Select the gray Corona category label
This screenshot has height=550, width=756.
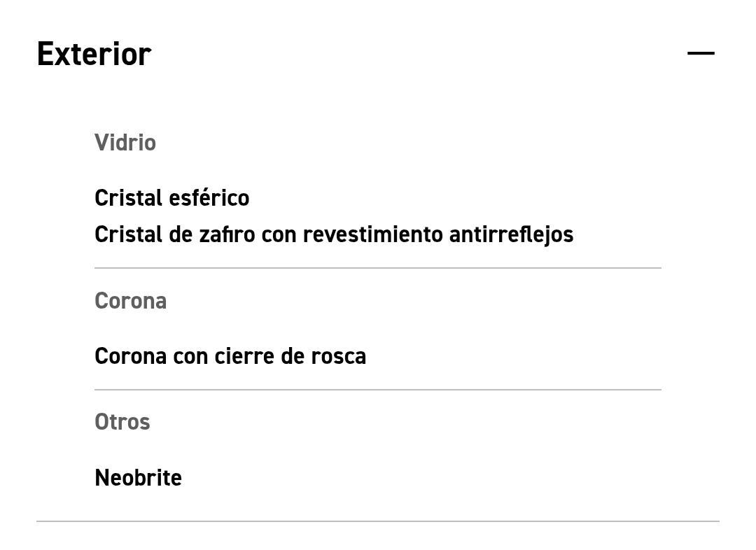(x=130, y=301)
